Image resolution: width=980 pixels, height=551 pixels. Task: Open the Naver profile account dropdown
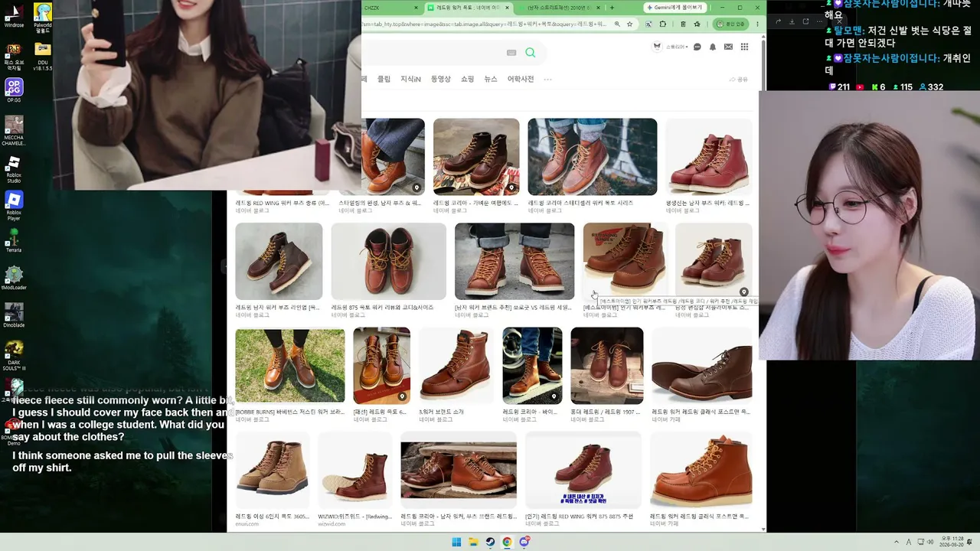[x=670, y=47]
